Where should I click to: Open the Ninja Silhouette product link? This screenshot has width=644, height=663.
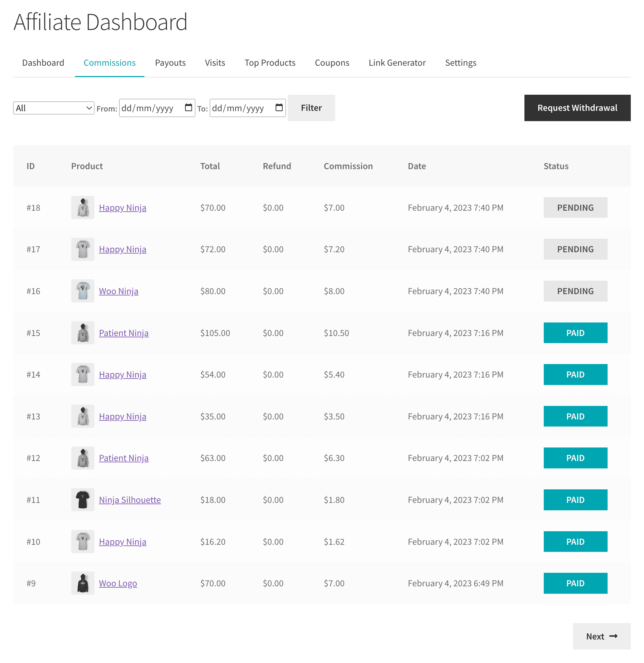click(x=130, y=500)
